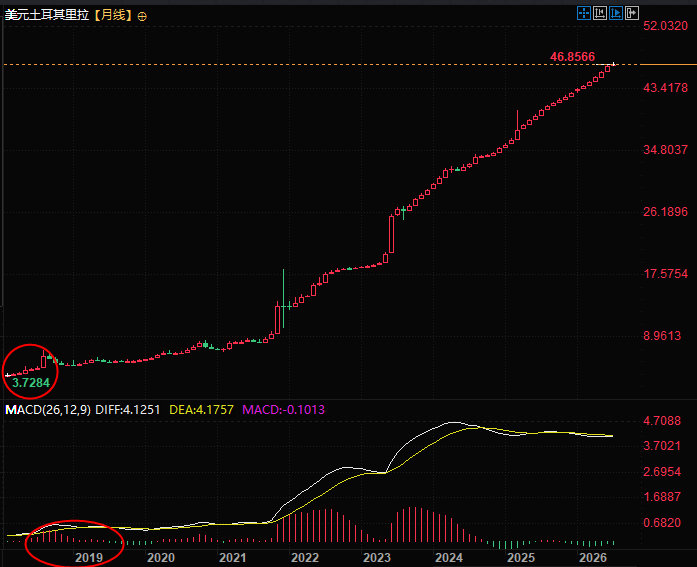Click the 46.8566 current price label
Image resolution: width=697 pixels, height=567 pixels.
(x=572, y=57)
